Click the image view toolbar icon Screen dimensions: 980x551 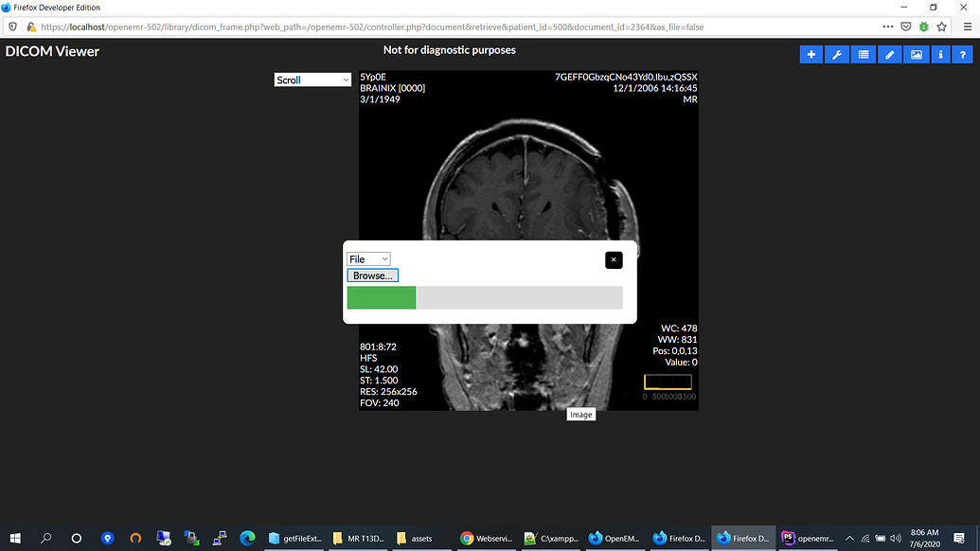(x=916, y=55)
